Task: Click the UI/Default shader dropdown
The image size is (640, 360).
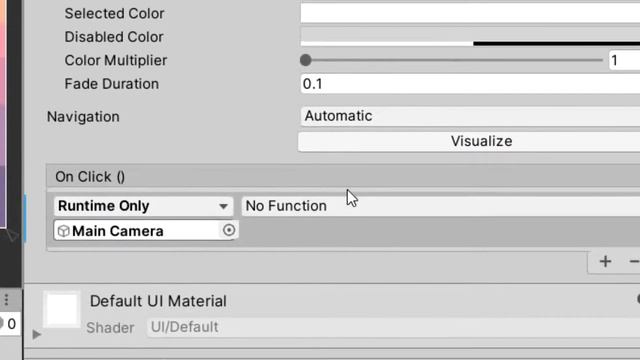Action: (393, 327)
